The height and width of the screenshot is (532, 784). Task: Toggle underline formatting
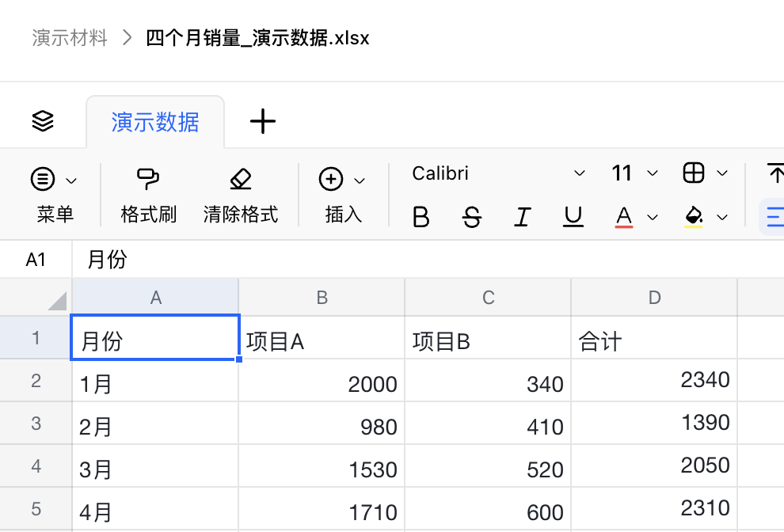573,217
